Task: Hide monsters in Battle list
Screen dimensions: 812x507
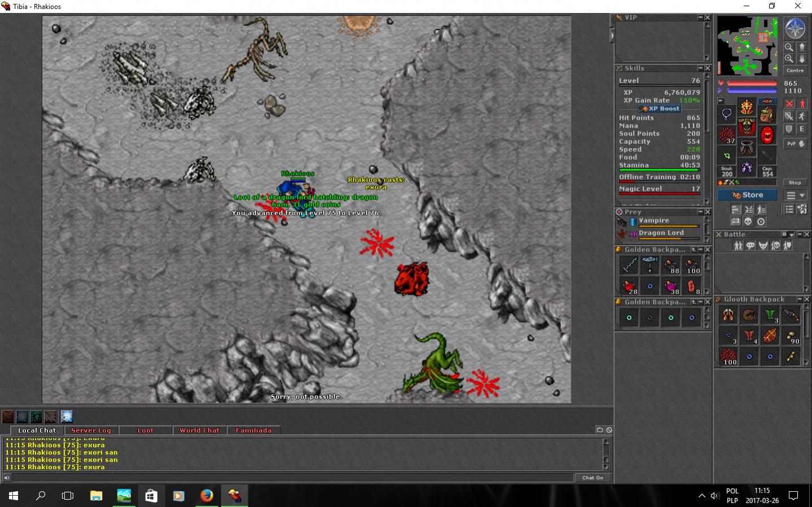Action: pyautogui.click(x=763, y=245)
